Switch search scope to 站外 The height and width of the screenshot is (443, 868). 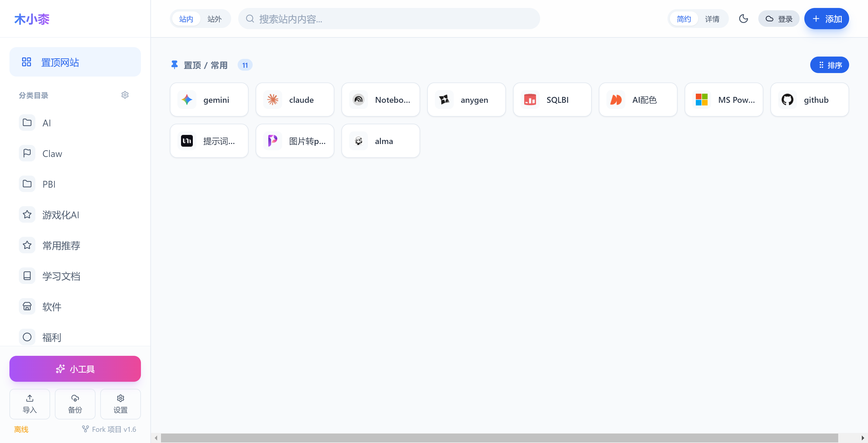[214, 19]
